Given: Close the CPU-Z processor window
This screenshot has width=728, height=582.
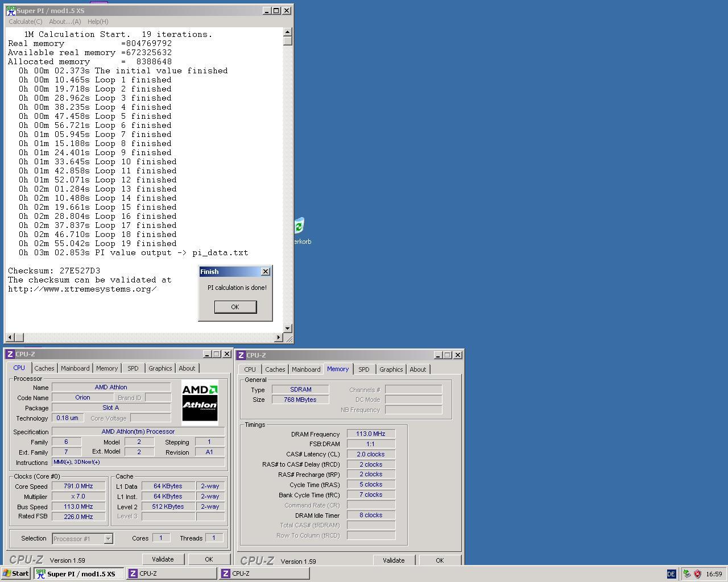Looking at the screenshot, I should [x=226, y=354].
